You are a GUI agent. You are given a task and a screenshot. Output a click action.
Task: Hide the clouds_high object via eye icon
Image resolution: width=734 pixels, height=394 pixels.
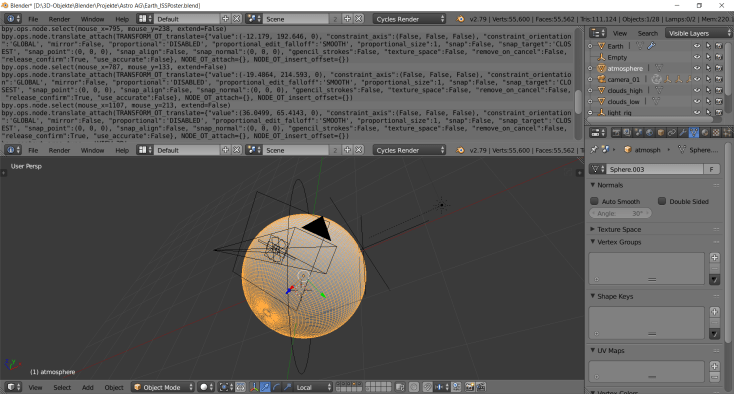(697, 90)
